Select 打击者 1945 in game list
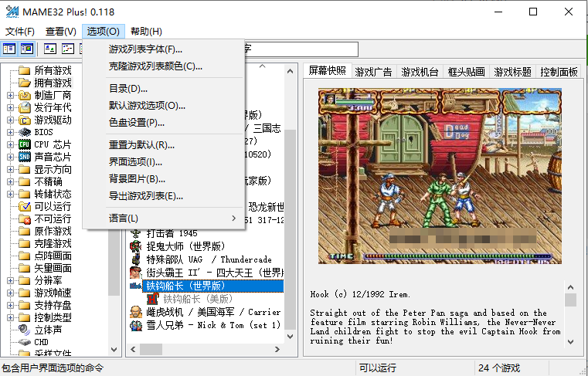 pos(172,233)
